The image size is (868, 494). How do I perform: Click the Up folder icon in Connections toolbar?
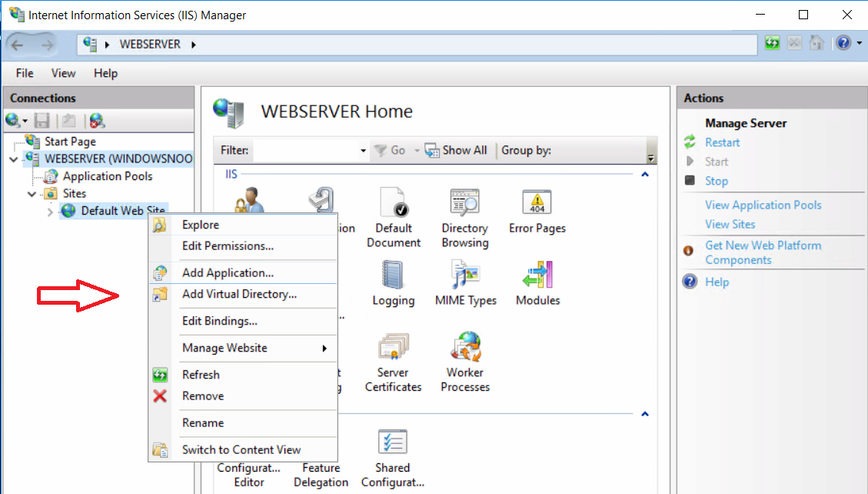68,120
